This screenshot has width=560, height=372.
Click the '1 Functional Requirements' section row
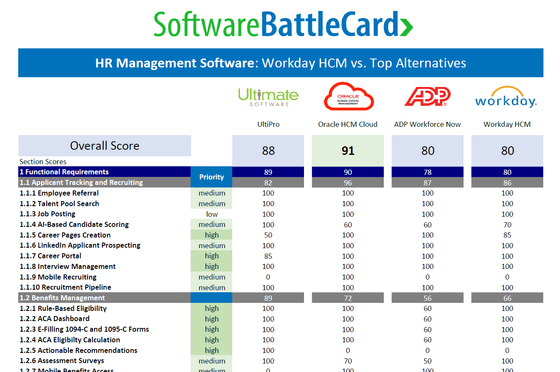coord(105,172)
